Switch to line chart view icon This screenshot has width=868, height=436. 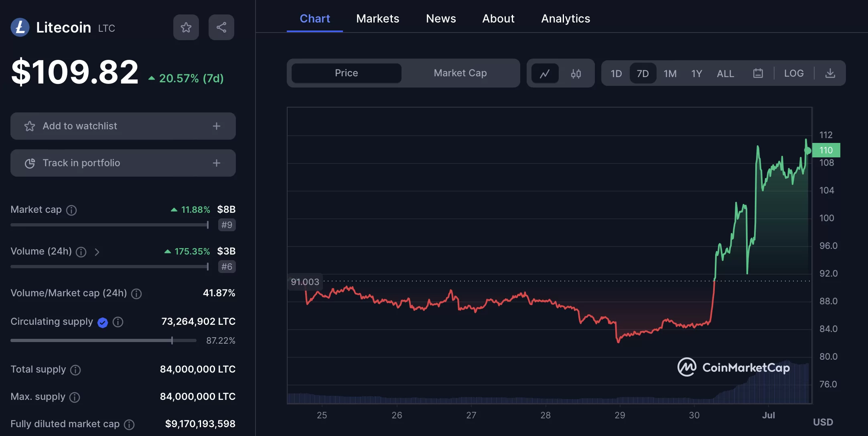coord(545,73)
